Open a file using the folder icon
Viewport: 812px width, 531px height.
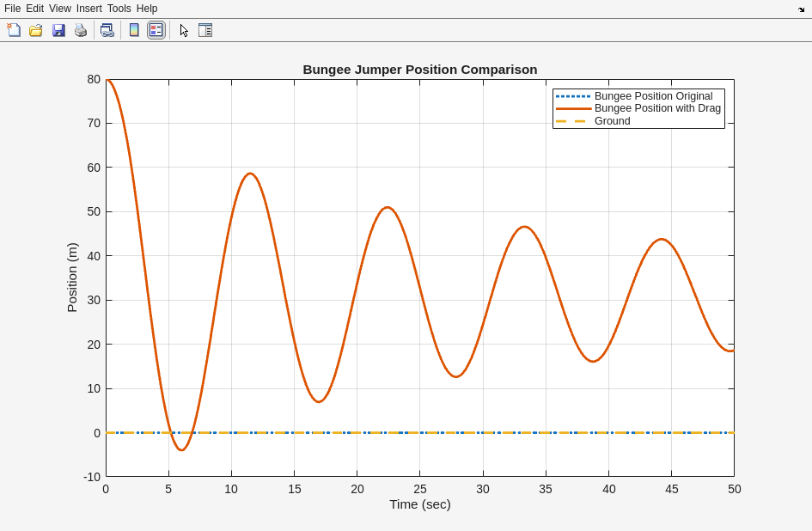point(36,30)
